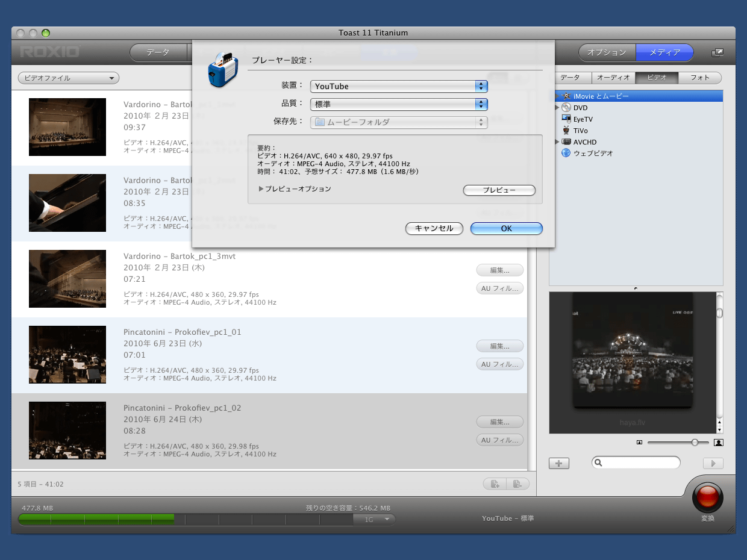Click 編集... for Prokofiev_pc1_01
This screenshot has height=560, width=747.
[x=500, y=346]
